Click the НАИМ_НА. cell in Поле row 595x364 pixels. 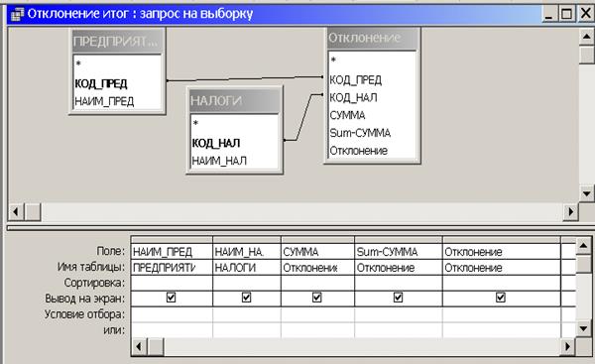click(247, 252)
